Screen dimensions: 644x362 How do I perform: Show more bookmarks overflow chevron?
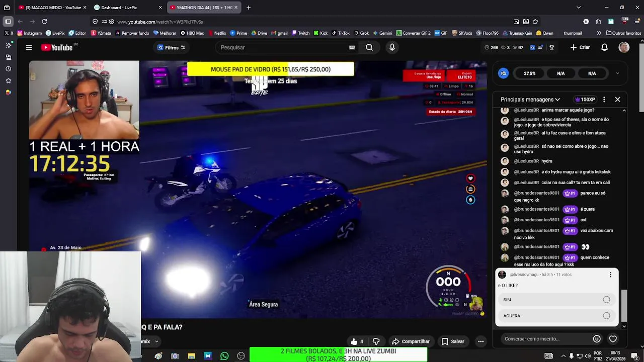pos(599,33)
